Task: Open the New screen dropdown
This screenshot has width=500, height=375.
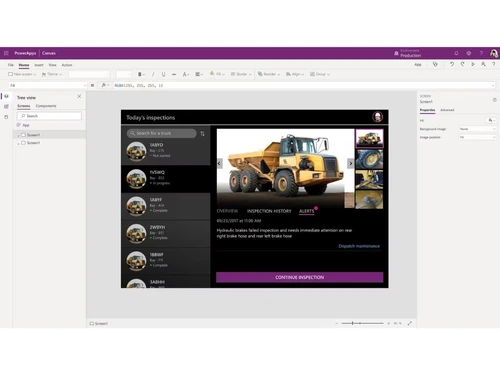Action: point(22,74)
